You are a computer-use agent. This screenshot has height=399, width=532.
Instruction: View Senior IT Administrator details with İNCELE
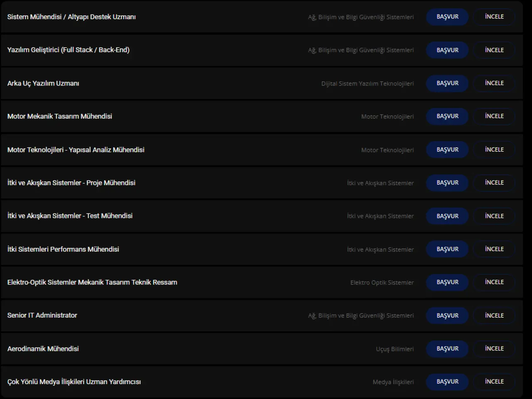[x=494, y=316]
